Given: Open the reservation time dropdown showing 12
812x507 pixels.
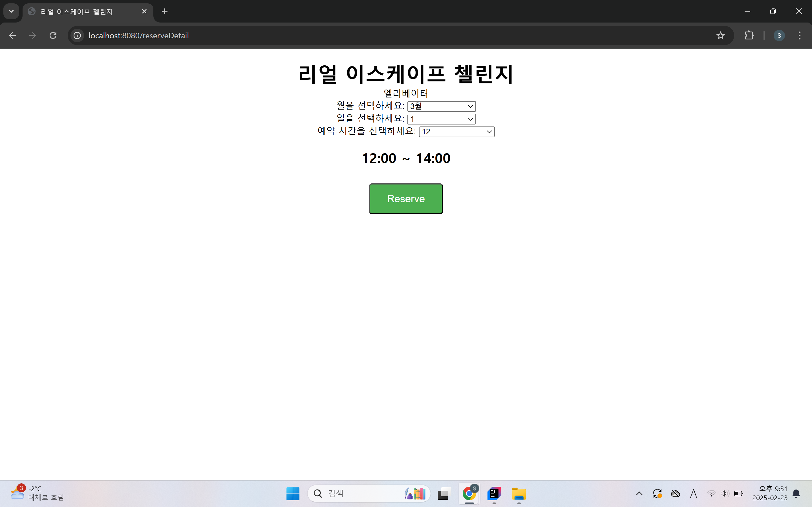Looking at the screenshot, I should point(456,132).
